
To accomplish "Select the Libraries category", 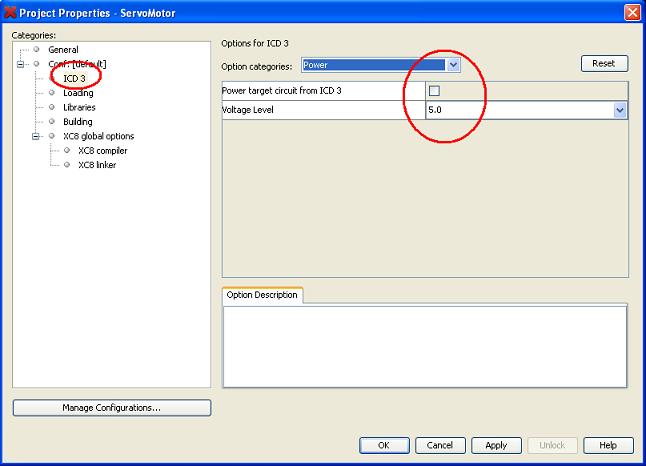I will pyautogui.click(x=79, y=107).
